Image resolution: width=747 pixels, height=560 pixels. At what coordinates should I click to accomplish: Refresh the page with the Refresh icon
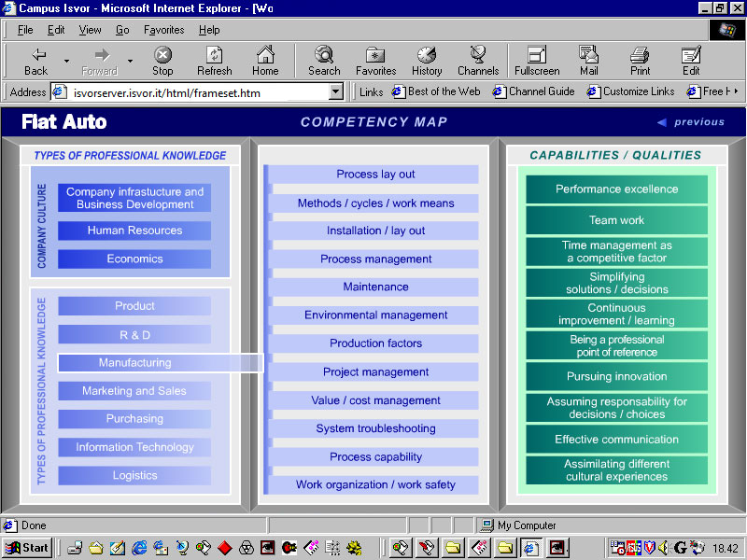tap(215, 61)
